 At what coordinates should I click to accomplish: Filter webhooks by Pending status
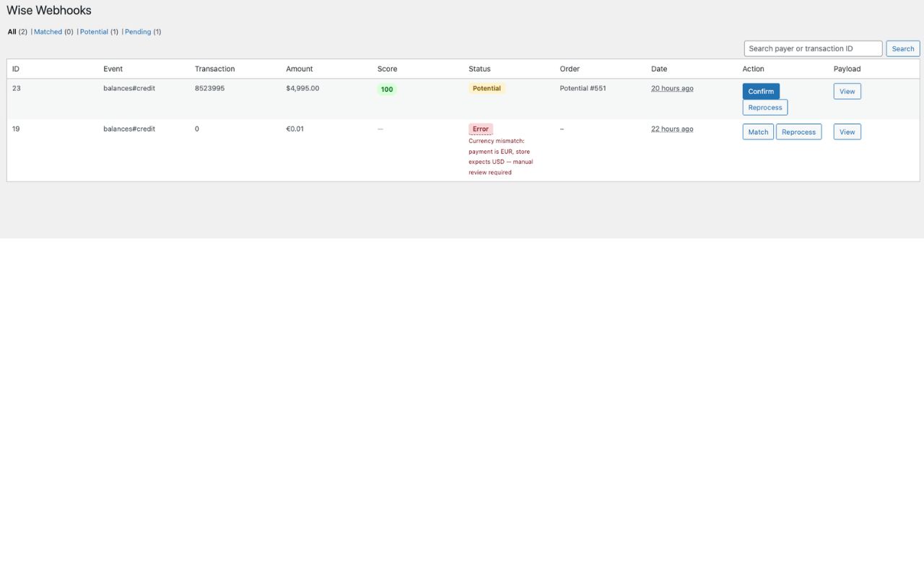pos(138,32)
